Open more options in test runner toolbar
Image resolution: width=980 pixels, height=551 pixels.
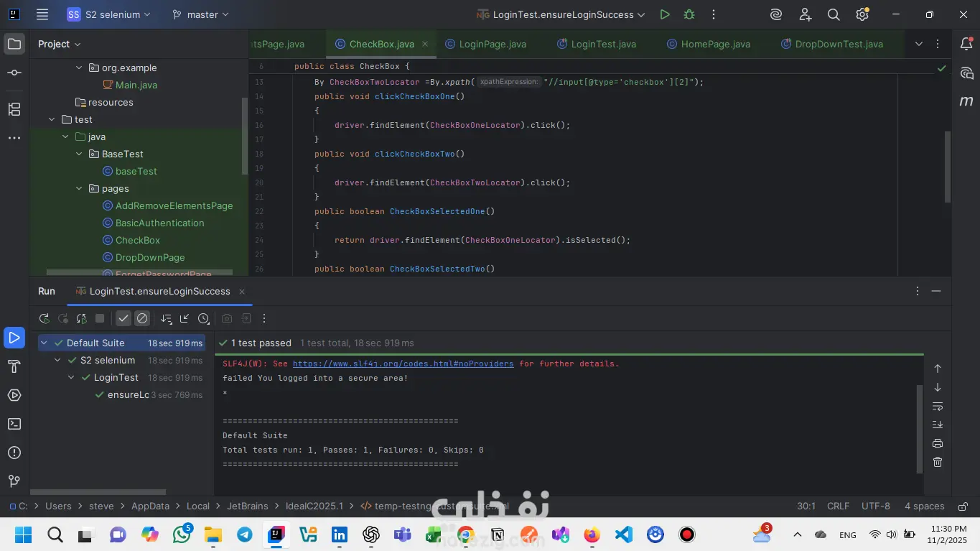coord(264,318)
